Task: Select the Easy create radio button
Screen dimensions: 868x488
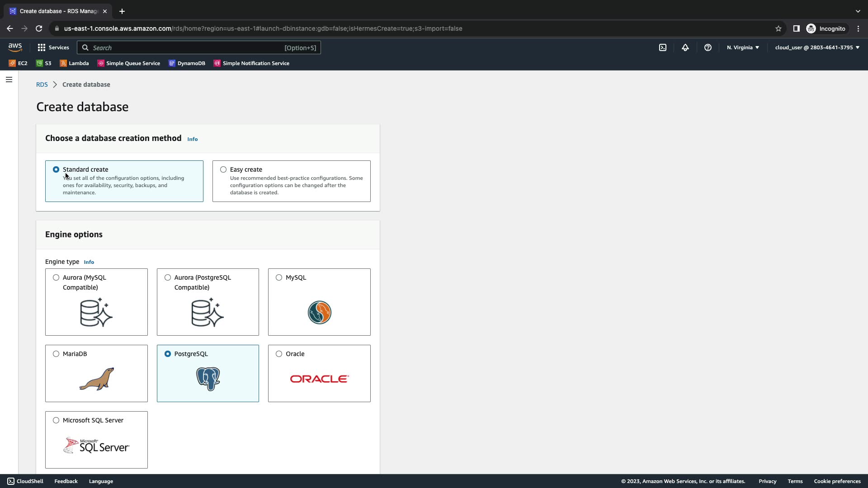Action: point(223,169)
